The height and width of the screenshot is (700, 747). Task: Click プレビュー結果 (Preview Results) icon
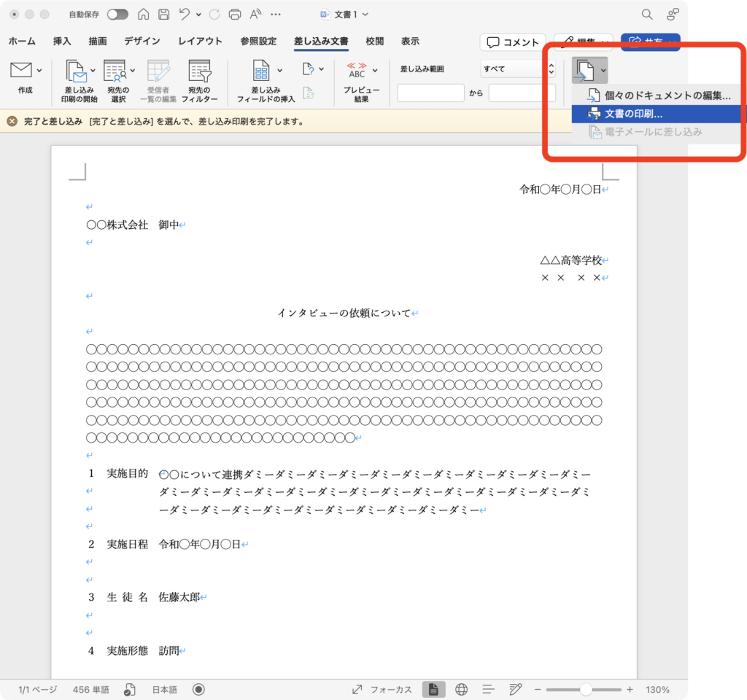pos(357,71)
